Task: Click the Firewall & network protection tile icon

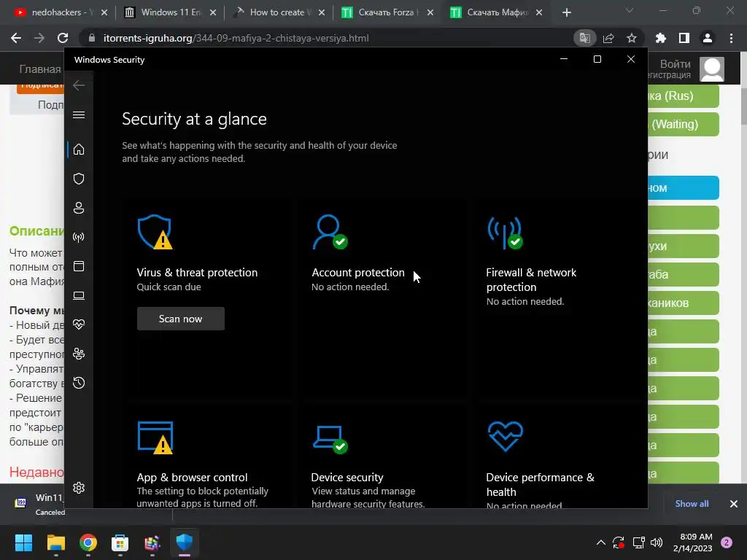Action: (505, 233)
